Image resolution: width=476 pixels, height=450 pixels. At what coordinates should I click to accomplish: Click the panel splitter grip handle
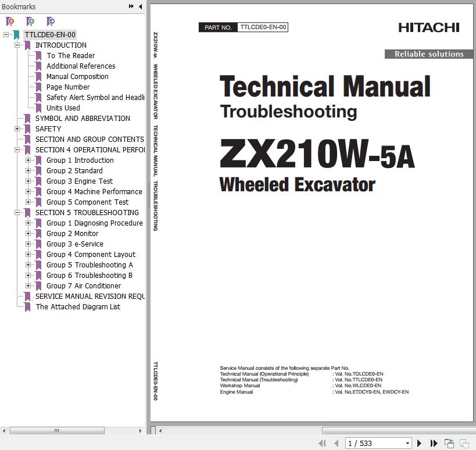(149, 195)
